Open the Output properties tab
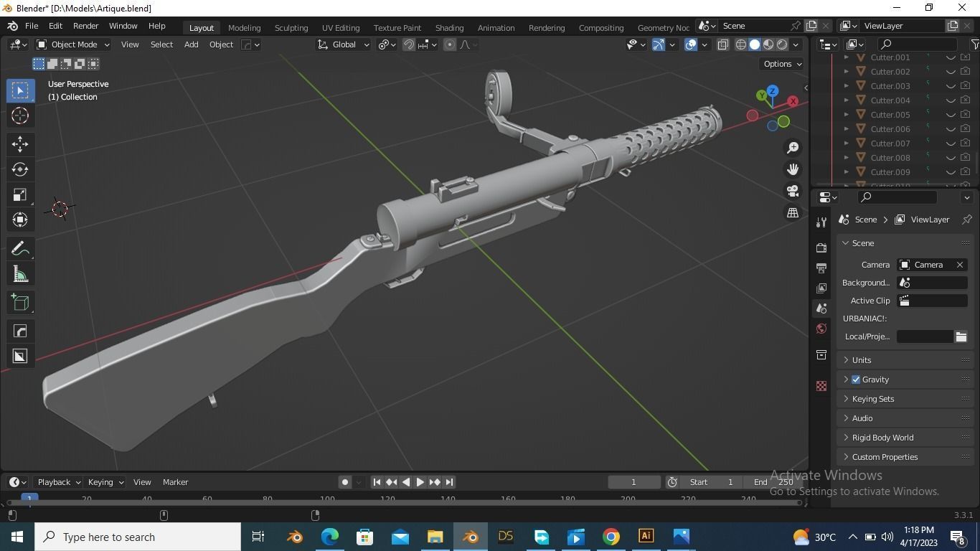 [821, 268]
